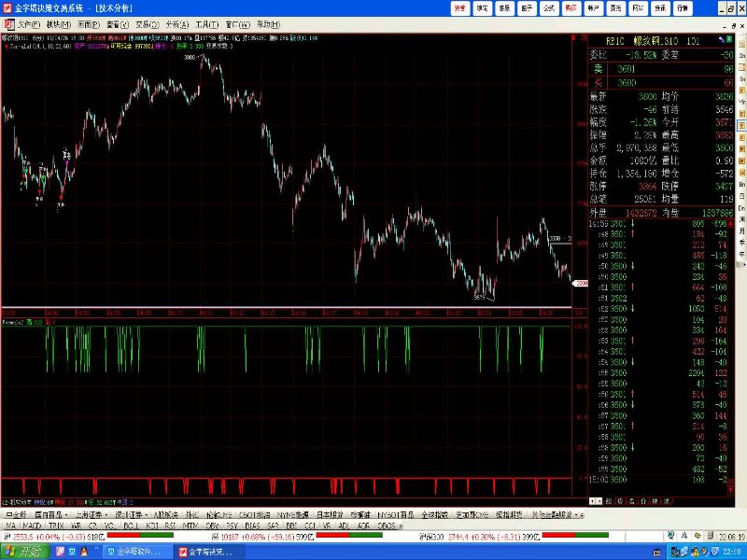
Task: Click the RB10 contract title in quote panel
Action: point(652,41)
